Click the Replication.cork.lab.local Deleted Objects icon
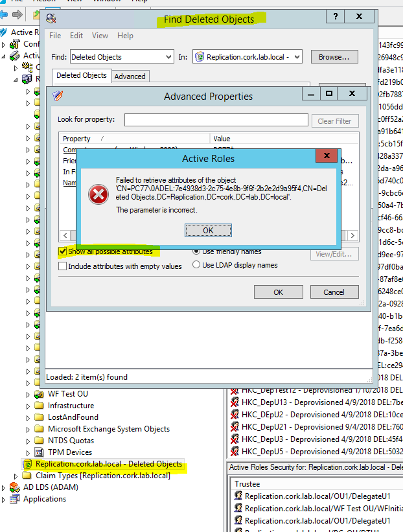Image resolution: width=403 pixels, height=532 pixels. 27,464
